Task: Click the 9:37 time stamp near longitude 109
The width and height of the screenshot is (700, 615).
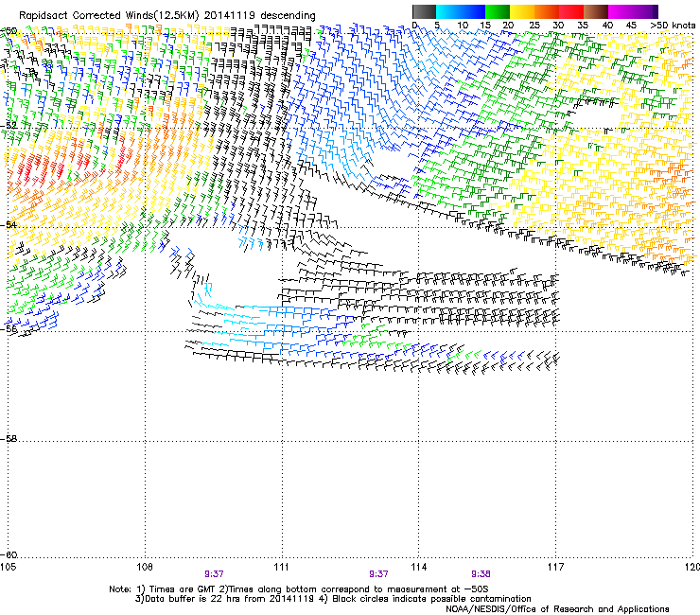Action: point(215,574)
